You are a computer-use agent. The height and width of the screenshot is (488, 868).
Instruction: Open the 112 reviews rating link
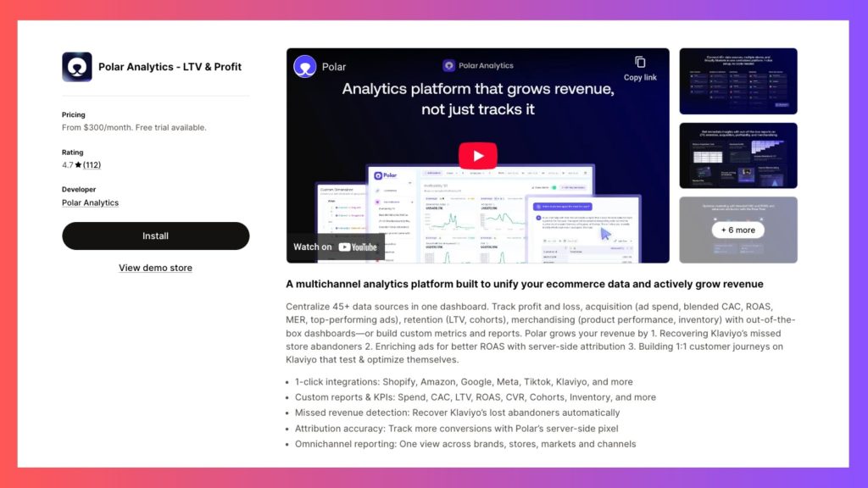[92, 165]
